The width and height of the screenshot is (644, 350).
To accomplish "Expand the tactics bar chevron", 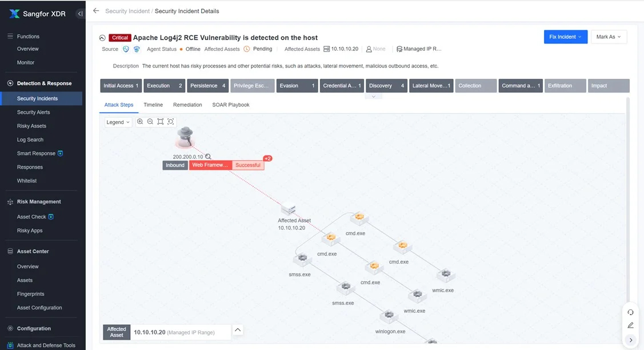I will [373, 97].
